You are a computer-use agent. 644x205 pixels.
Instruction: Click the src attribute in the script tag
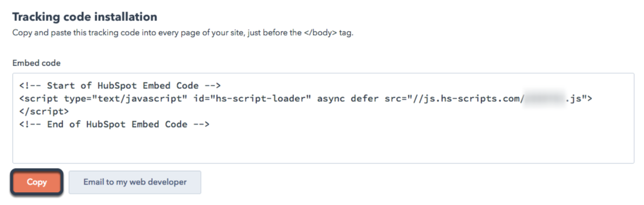(393, 99)
